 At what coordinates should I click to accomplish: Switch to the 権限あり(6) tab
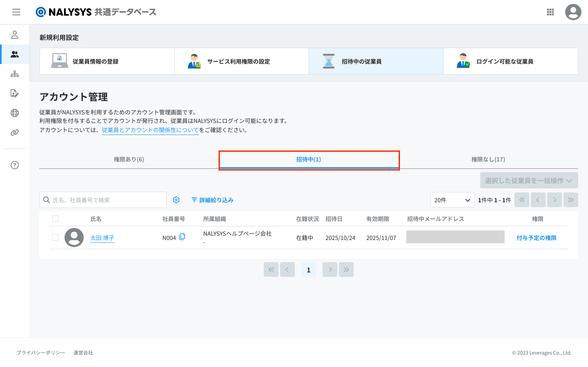[129, 159]
